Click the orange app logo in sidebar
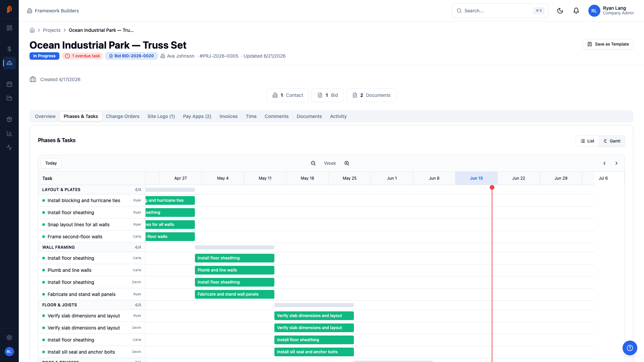Screen dimensions: 644x362 pyautogui.click(x=9, y=9)
